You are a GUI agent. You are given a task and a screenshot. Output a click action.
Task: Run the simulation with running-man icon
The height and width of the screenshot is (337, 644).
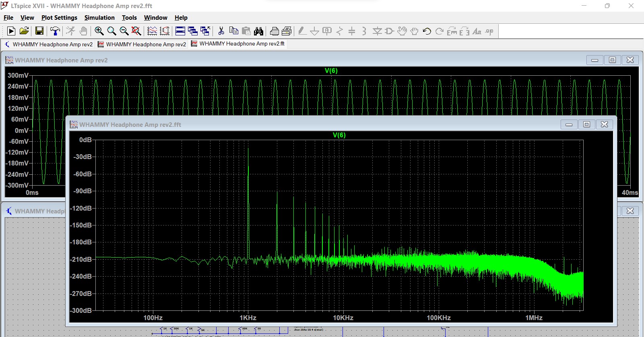[x=70, y=31]
